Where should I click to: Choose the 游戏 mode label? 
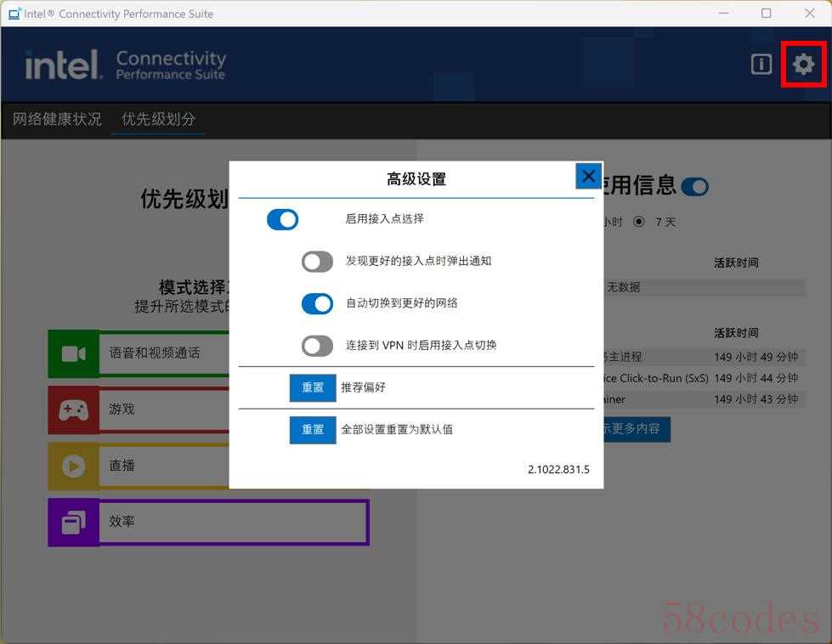click(122, 409)
